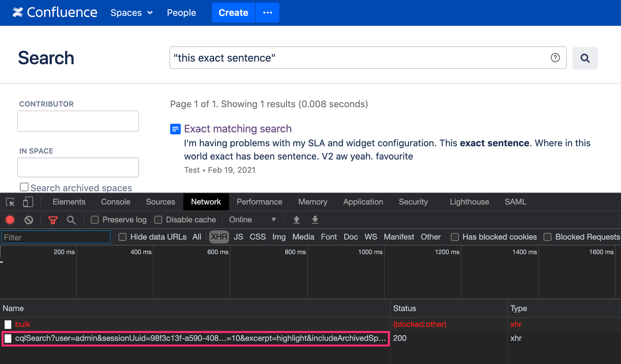Image resolution: width=621 pixels, height=364 pixels.
Task: Toggle the red filter funnel icon
Action: [x=53, y=220]
